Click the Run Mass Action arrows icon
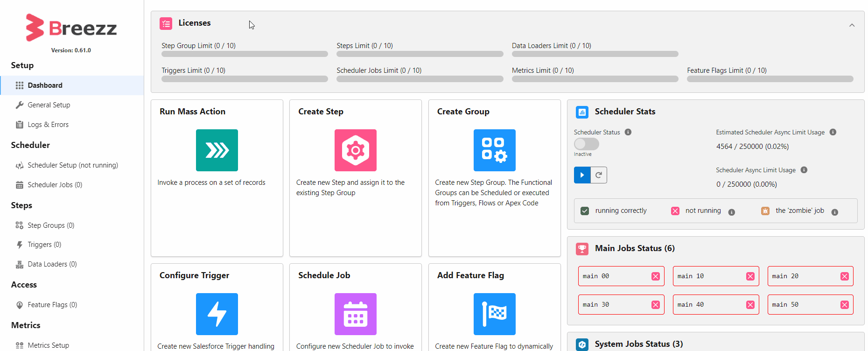This screenshot has width=868, height=351. tap(217, 150)
